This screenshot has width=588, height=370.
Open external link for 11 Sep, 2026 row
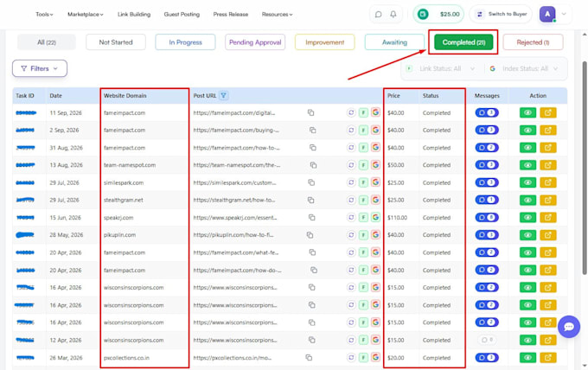[x=548, y=112]
